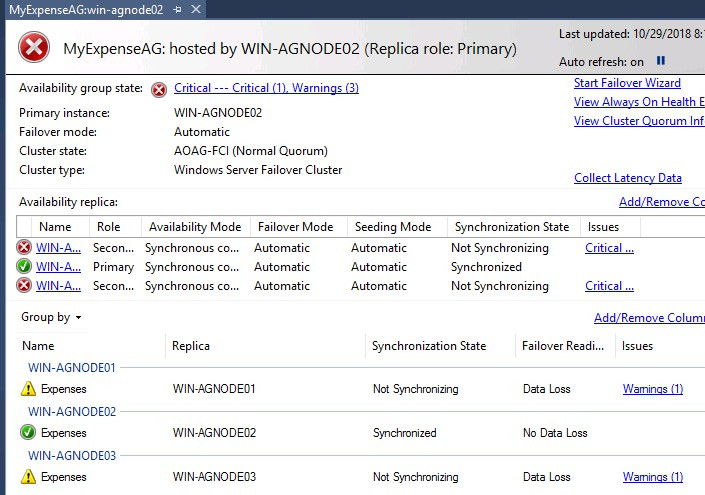
Task: Click the green check icon of the Primary replica
Action: (24, 267)
